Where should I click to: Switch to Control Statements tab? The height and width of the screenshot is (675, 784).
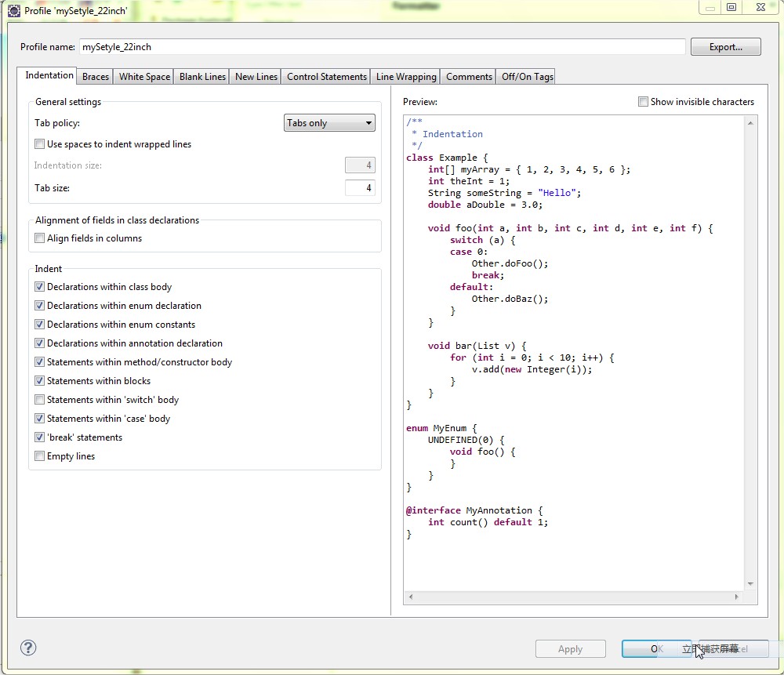pos(326,77)
